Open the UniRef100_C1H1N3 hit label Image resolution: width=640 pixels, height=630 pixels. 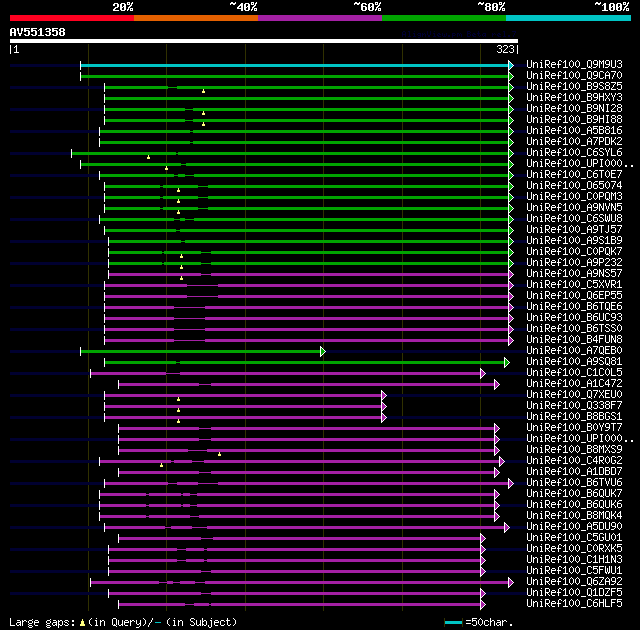coord(574,560)
